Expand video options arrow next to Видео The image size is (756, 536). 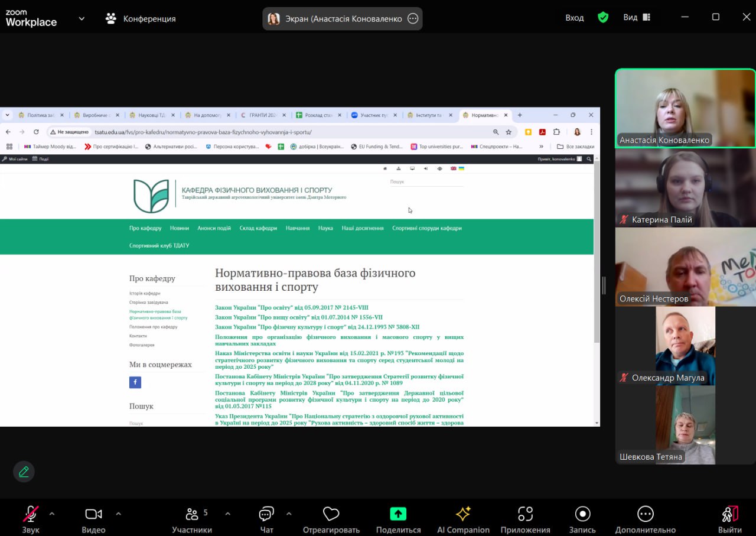[118, 514]
